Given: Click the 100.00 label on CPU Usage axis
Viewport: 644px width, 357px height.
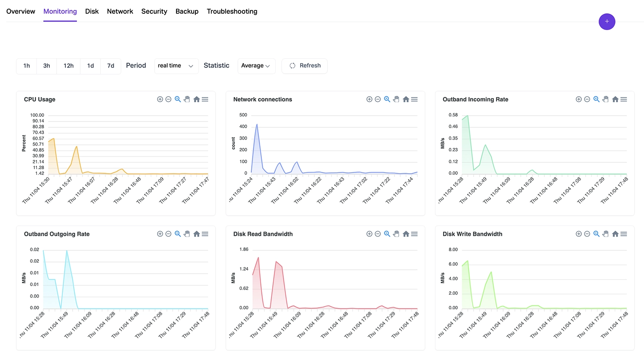Looking at the screenshot, I should click(37, 115).
